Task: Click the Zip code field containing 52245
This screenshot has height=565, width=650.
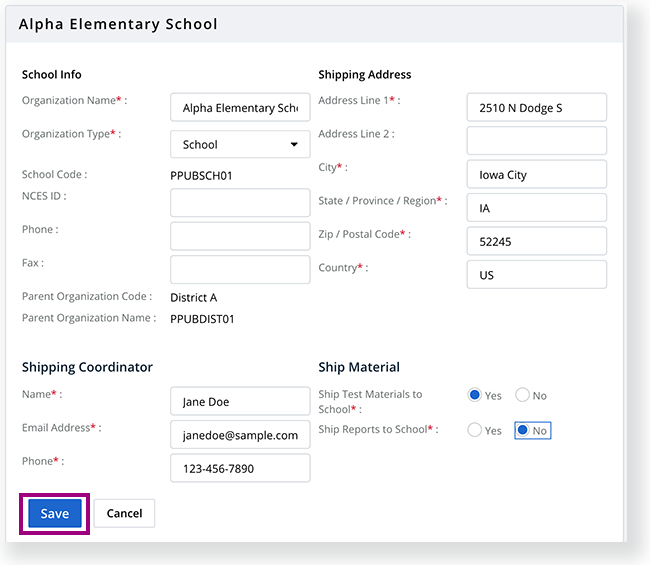Action: pyautogui.click(x=536, y=241)
